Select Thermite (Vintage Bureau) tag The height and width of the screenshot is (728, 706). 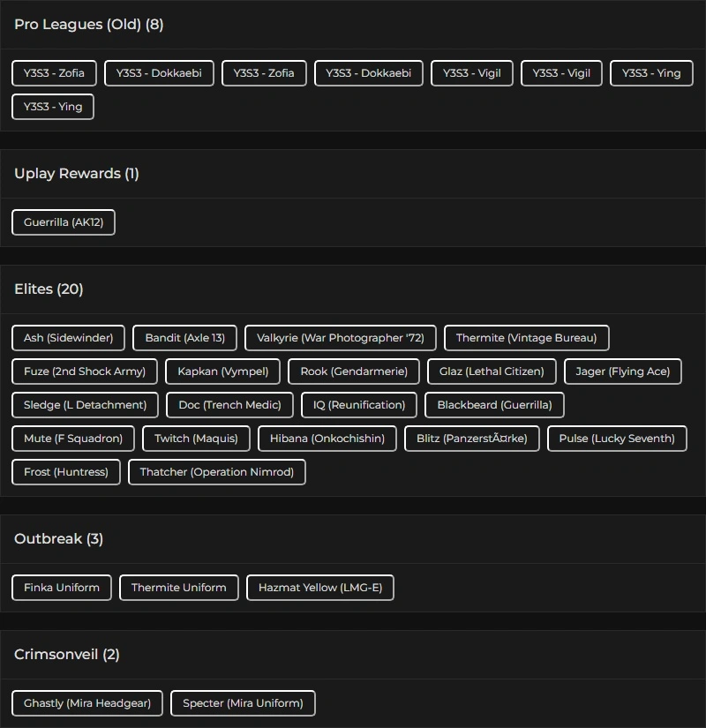click(x=526, y=338)
